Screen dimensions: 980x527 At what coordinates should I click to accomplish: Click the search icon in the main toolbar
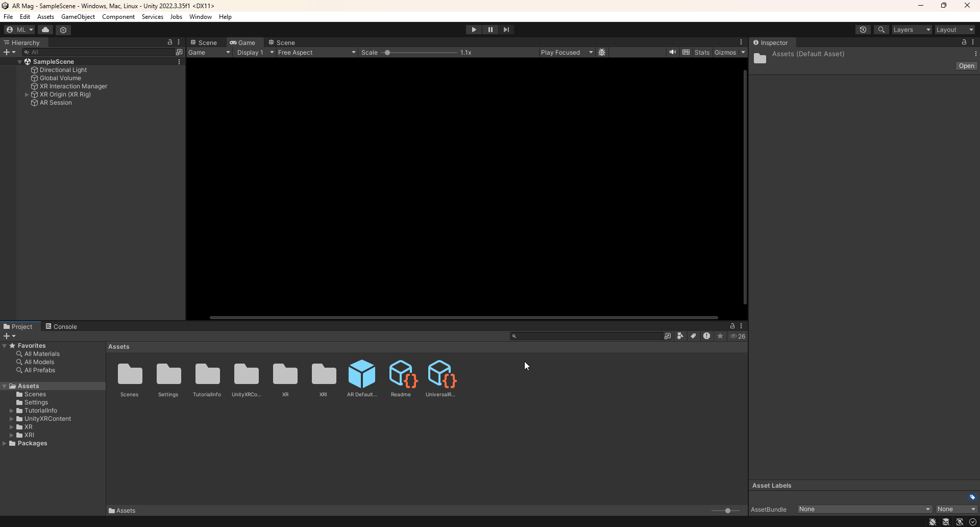[x=881, y=30]
